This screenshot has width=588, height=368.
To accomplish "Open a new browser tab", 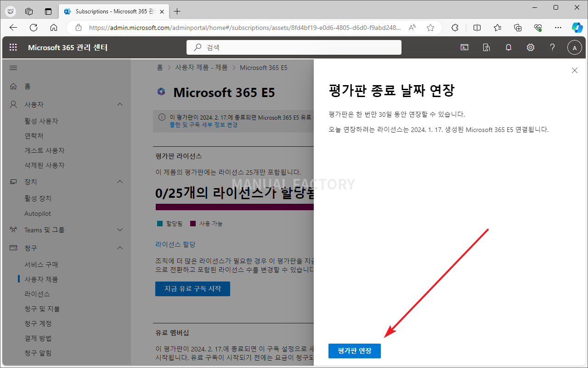I will click(x=177, y=11).
